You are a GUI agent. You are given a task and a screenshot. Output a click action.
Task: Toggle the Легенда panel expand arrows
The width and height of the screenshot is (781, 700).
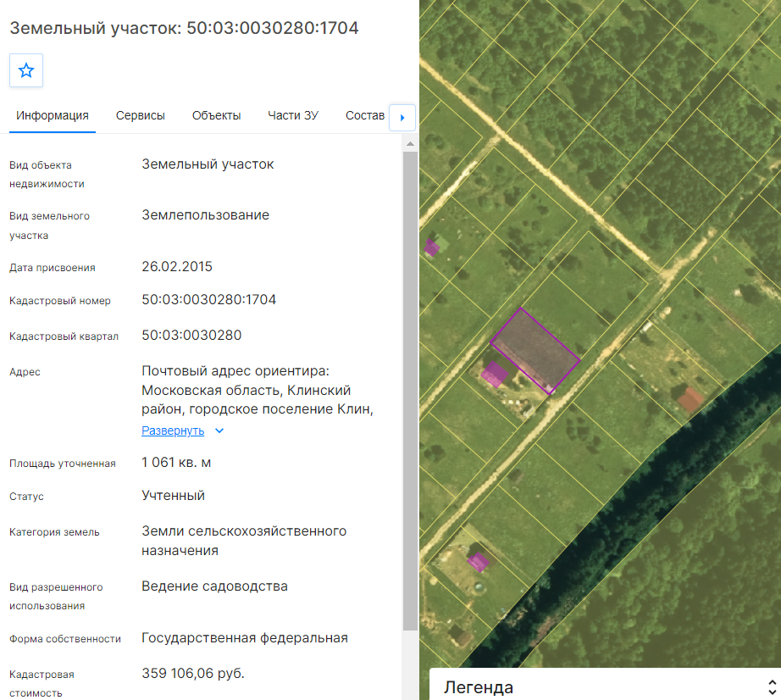pyautogui.click(x=772, y=687)
